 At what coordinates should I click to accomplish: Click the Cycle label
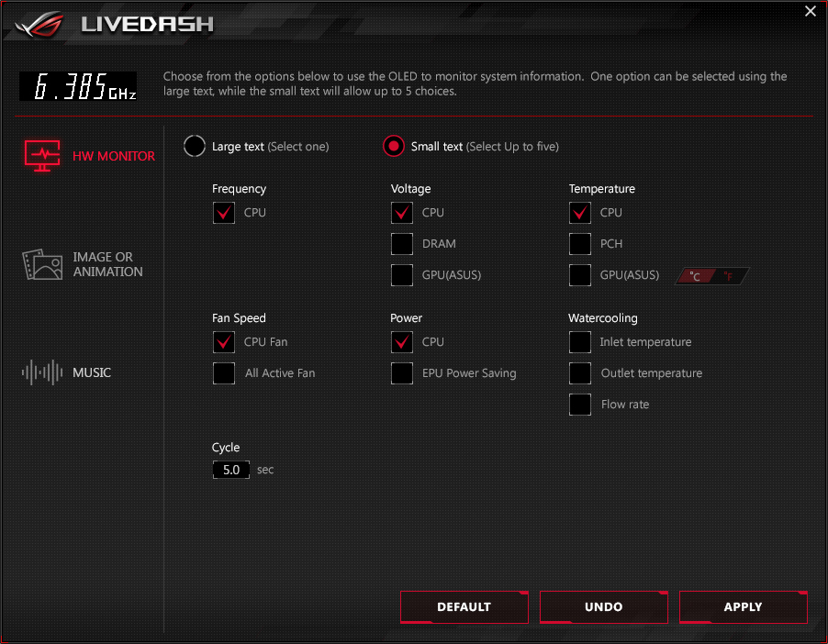pyautogui.click(x=226, y=448)
